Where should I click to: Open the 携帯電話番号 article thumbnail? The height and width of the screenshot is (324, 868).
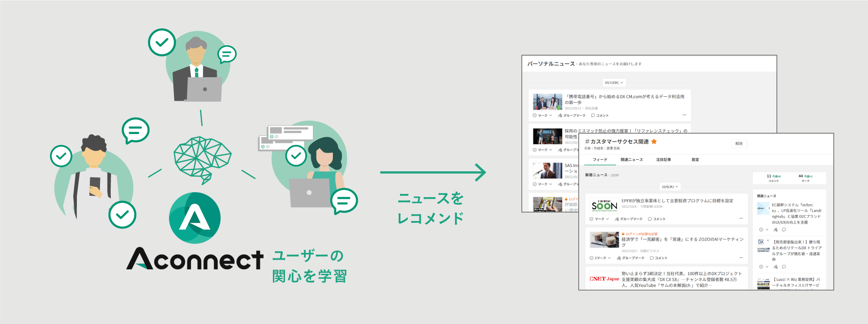pyautogui.click(x=548, y=102)
